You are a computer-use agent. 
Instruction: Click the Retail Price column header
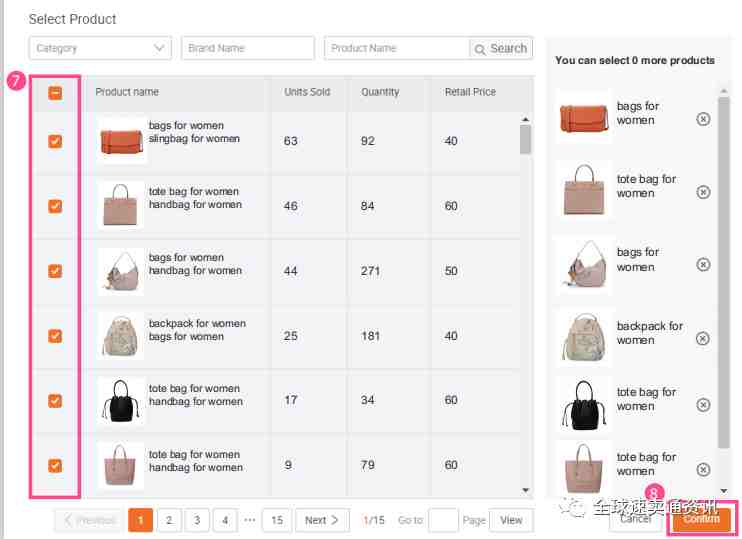pos(470,92)
